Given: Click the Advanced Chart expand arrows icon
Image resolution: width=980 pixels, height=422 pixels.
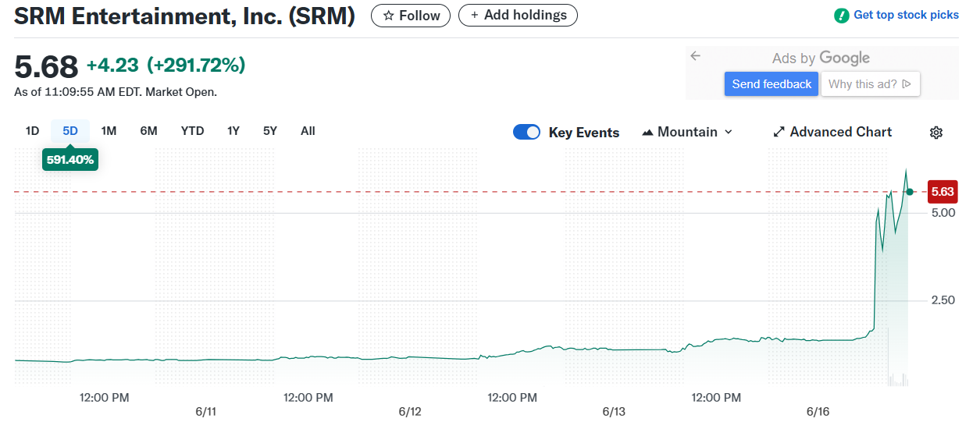Looking at the screenshot, I should (779, 132).
